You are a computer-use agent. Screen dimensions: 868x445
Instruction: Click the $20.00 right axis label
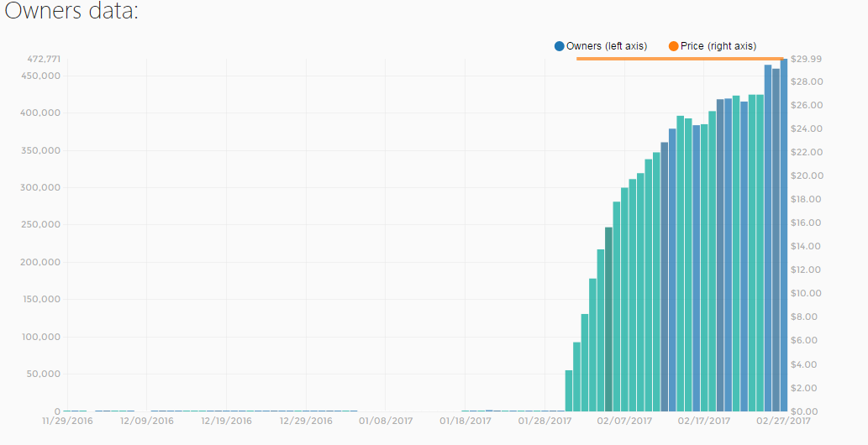click(x=808, y=176)
